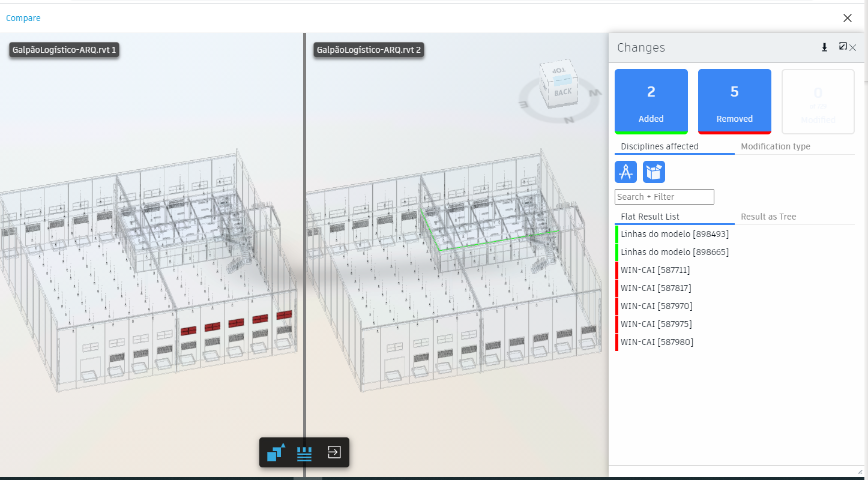
Task: Toggle the Modified changes filter card
Action: click(x=818, y=101)
